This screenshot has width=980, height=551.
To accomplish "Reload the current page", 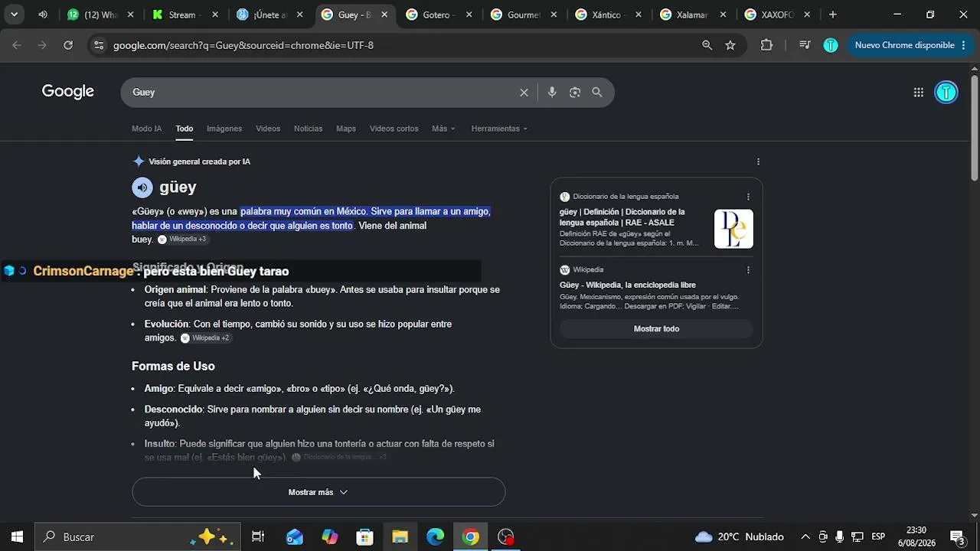I will pos(68,45).
